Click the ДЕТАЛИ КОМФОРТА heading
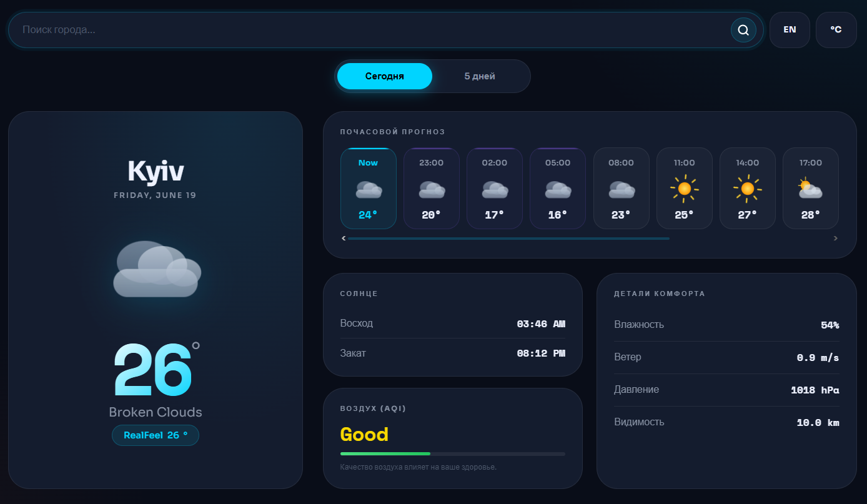Viewport: 867px width, 504px height. coord(660,294)
